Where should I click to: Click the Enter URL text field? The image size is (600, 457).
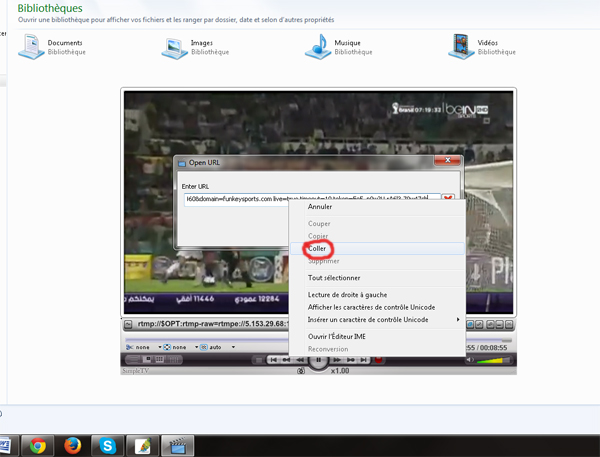[x=312, y=199]
